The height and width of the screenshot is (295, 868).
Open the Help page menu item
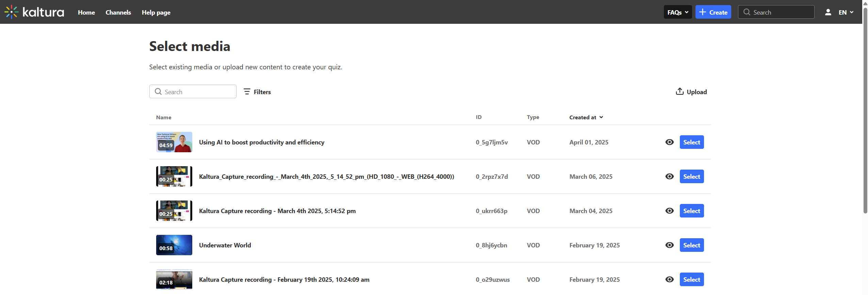[156, 12]
